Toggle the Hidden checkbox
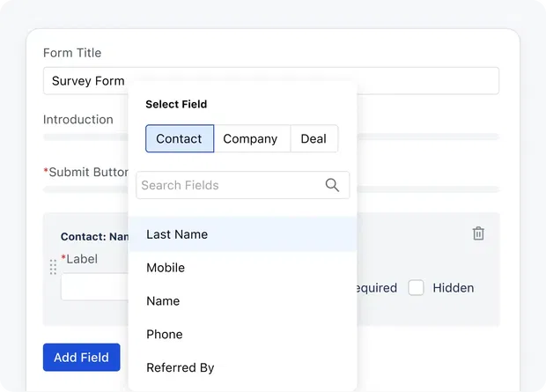The width and height of the screenshot is (546, 392). click(416, 288)
